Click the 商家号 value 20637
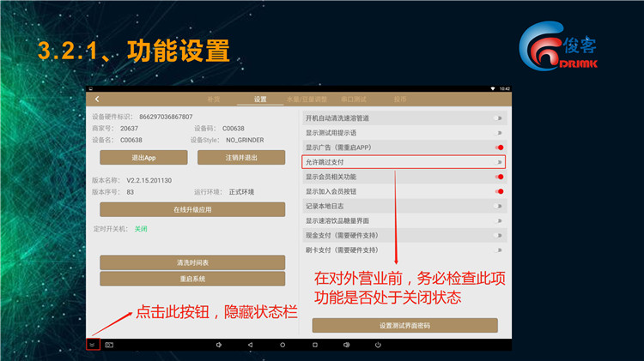The height and width of the screenshot is (361, 644). [x=129, y=129]
